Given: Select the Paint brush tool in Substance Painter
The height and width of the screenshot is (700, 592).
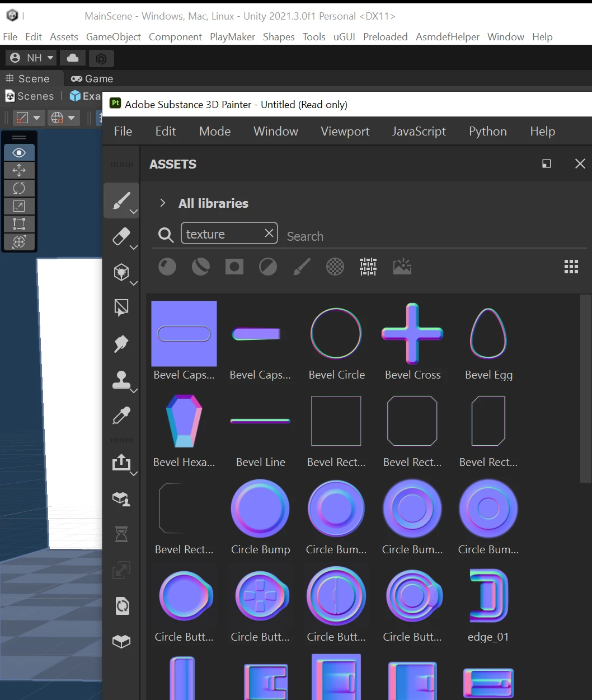Looking at the screenshot, I should 121,200.
